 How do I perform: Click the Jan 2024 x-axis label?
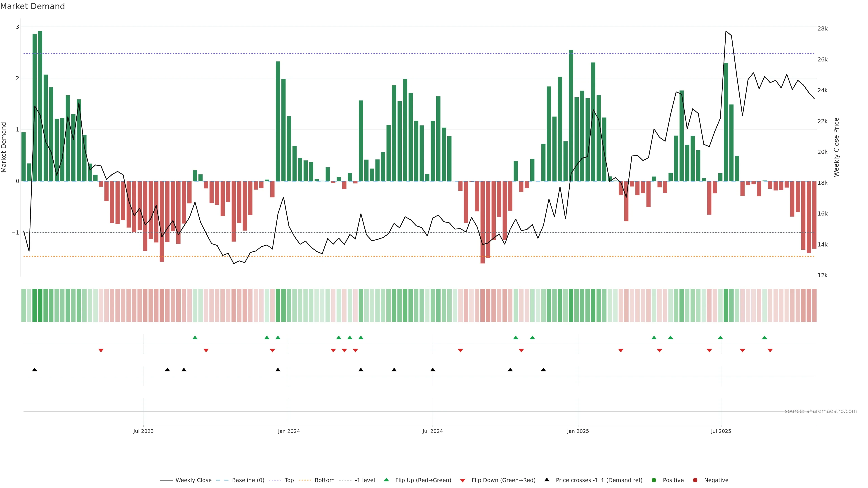289,431
